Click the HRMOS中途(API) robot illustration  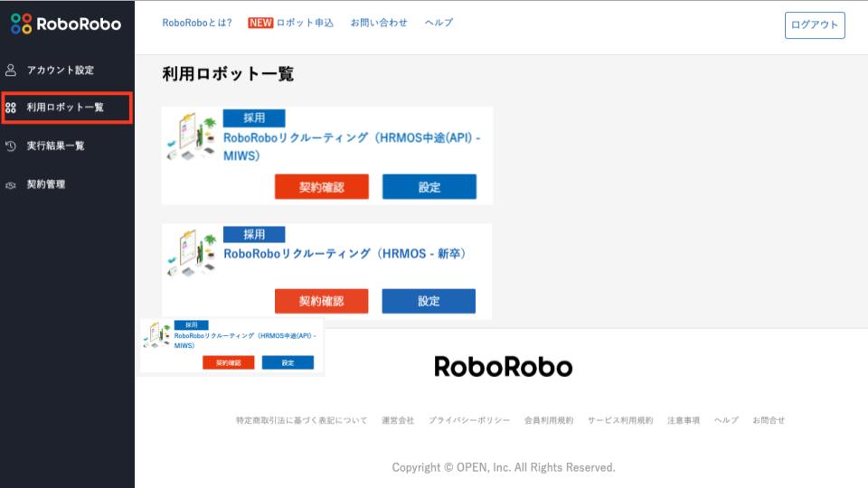(192, 136)
